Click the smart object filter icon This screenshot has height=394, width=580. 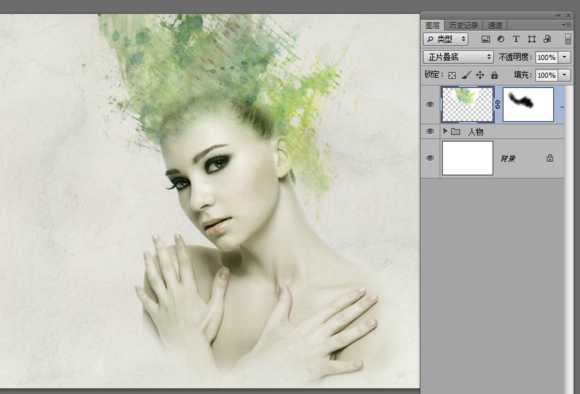click(x=547, y=39)
